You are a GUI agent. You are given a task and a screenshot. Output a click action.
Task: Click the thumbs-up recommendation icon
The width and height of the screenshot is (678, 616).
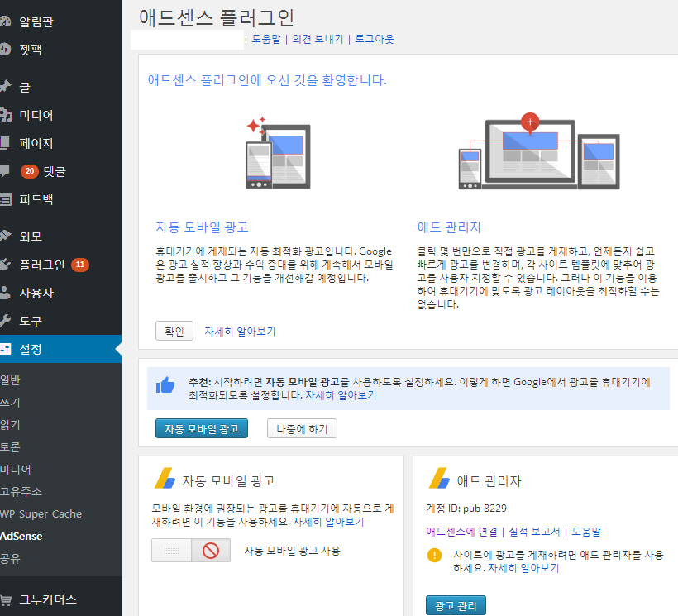point(165,384)
